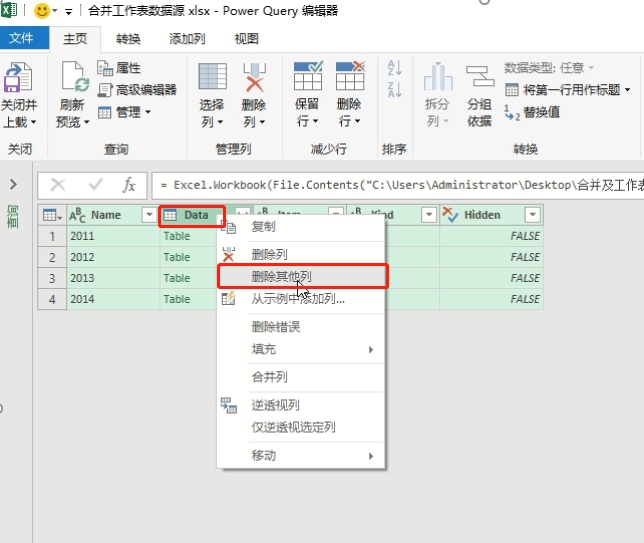Screen dimensions: 644x543
Task: Sort ascending with the A-Z icon
Action: click(x=394, y=68)
